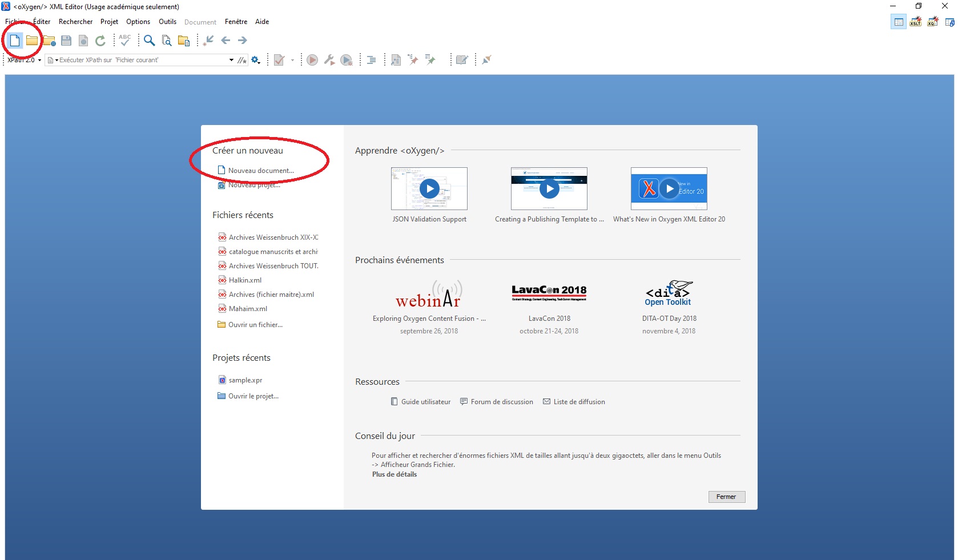Open a file using the Open folder icon
The width and height of the screenshot is (958, 560).
coord(33,40)
